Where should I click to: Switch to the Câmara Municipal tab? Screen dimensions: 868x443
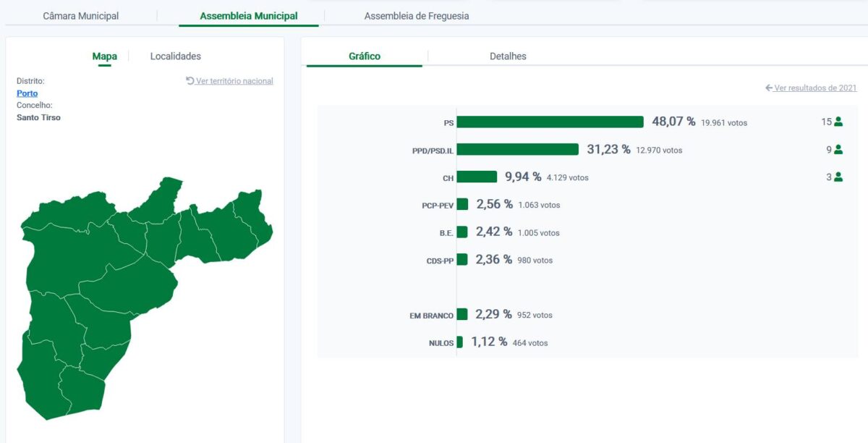(x=81, y=16)
